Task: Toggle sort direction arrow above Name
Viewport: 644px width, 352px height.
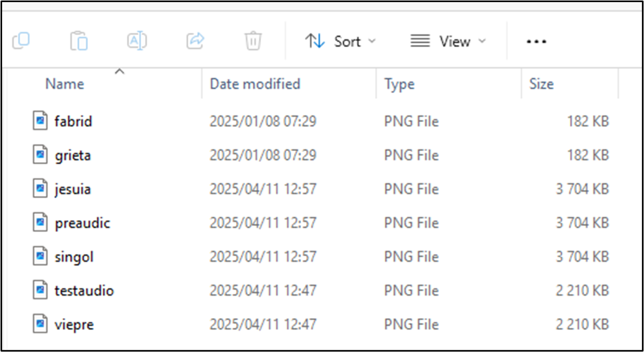Action: [x=120, y=72]
